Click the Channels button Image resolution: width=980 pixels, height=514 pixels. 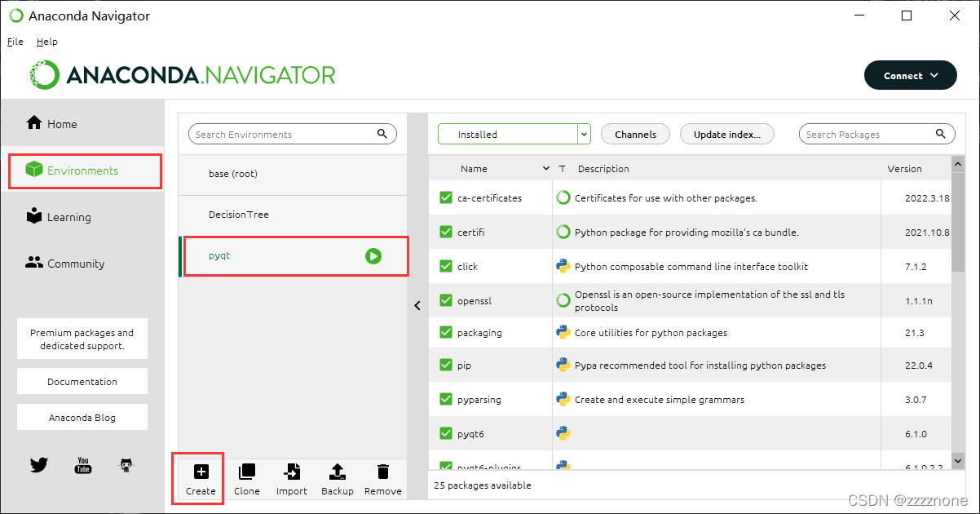click(635, 134)
